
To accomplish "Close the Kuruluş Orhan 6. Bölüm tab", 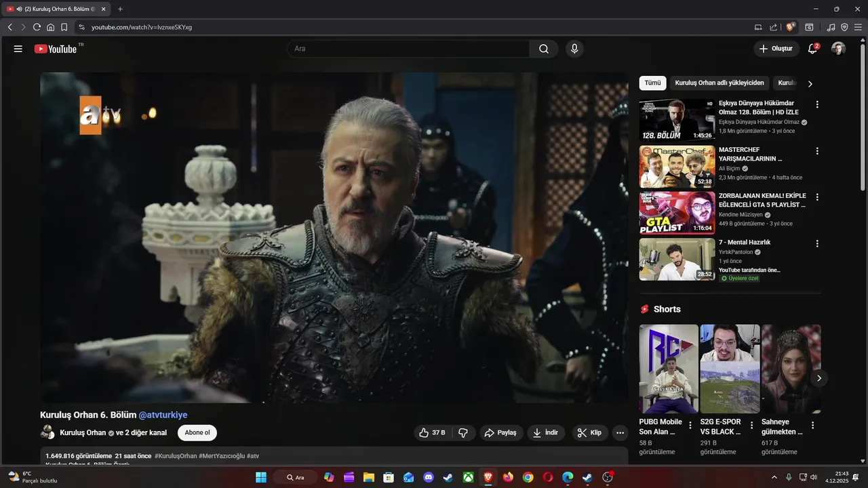I will (103, 9).
